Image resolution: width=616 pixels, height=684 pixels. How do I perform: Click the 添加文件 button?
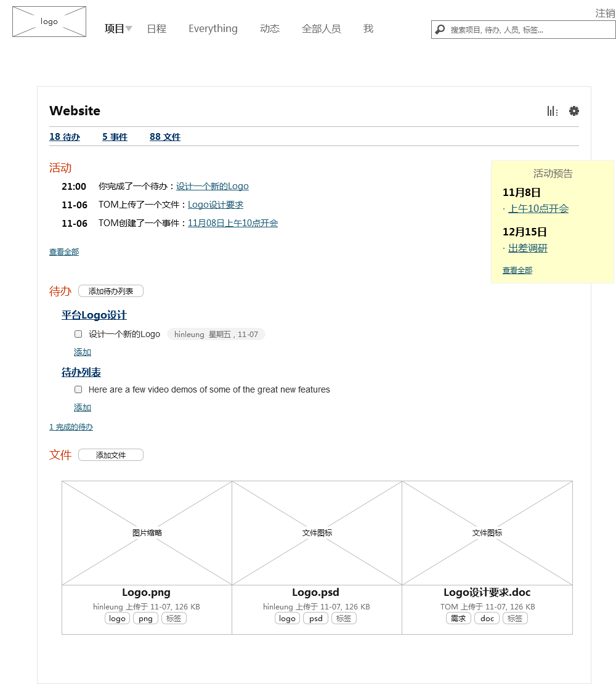(x=111, y=455)
